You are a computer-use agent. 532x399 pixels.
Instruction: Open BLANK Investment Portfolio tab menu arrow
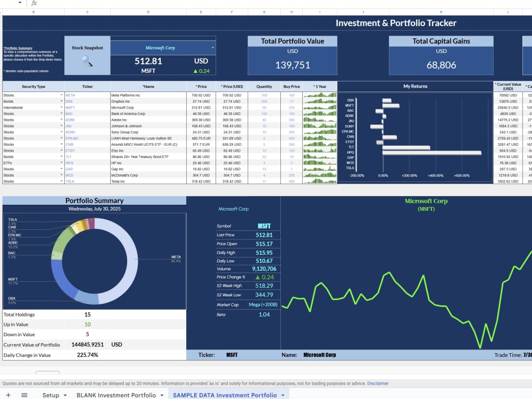click(162, 395)
